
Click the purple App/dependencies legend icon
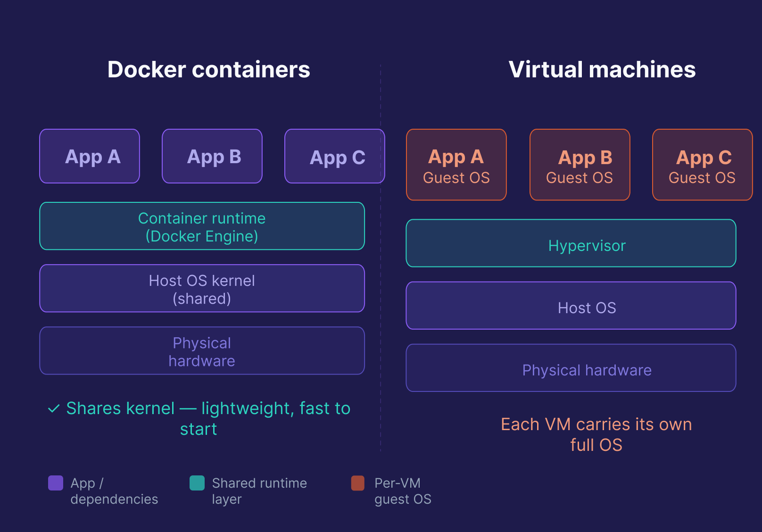click(57, 483)
